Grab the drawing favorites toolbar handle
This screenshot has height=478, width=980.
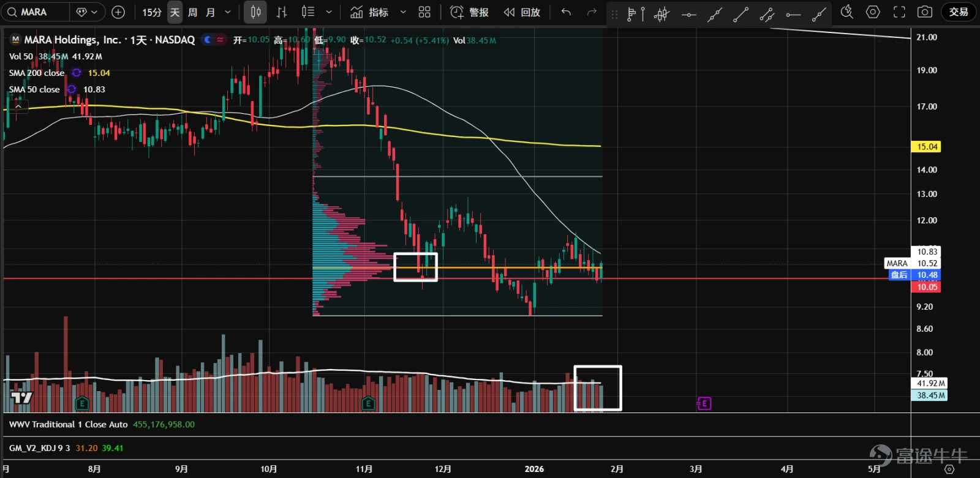[x=614, y=14]
